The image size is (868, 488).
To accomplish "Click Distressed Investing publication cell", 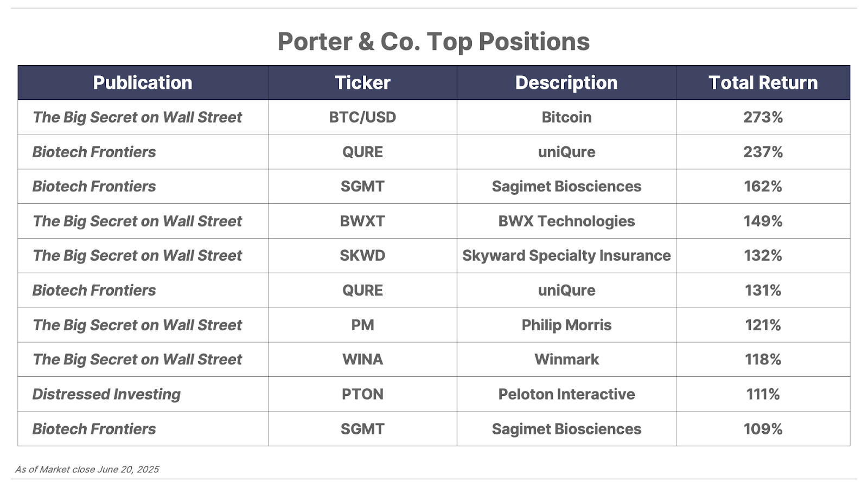I will pyautogui.click(x=143, y=394).
